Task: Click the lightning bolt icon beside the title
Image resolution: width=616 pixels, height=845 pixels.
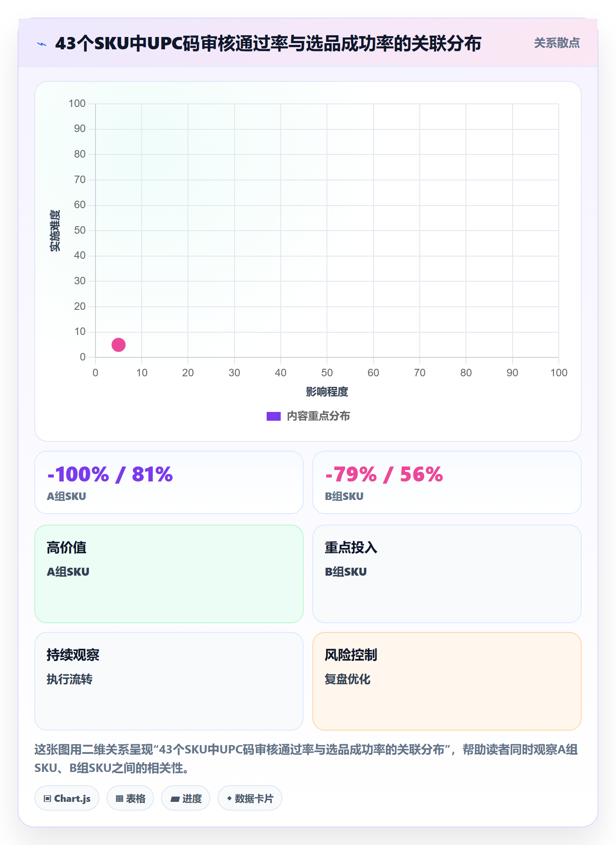Action: [x=42, y=44]
